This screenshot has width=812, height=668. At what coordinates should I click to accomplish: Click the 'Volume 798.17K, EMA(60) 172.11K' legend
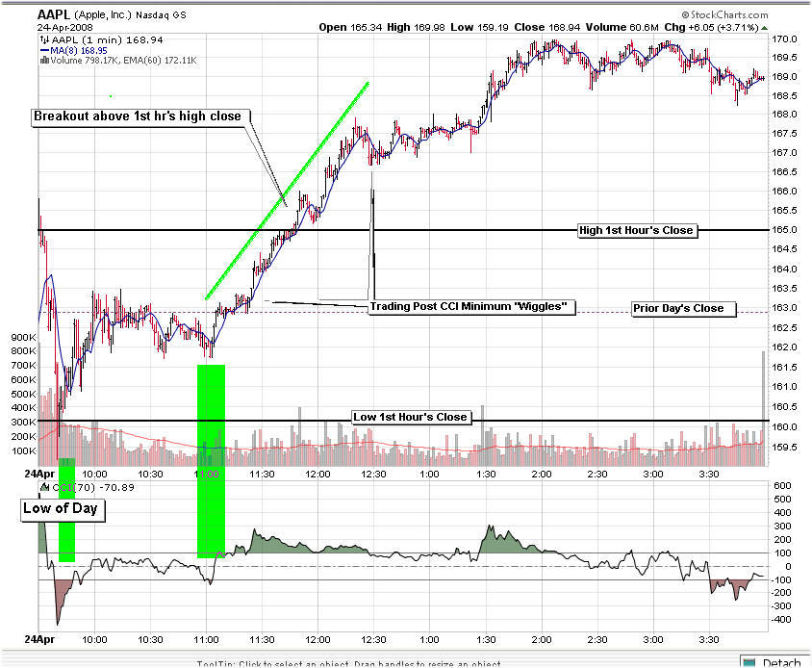click(x=123, y=60)
